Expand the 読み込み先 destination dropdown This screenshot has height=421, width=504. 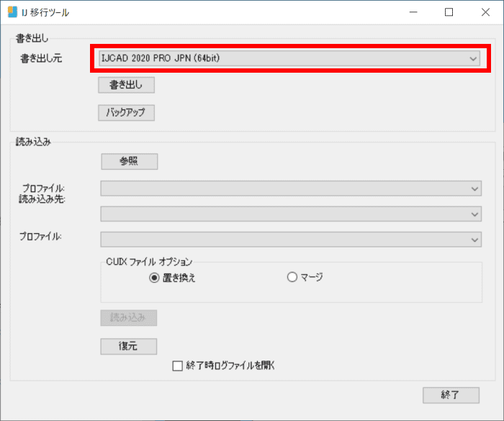coord(291,214)
